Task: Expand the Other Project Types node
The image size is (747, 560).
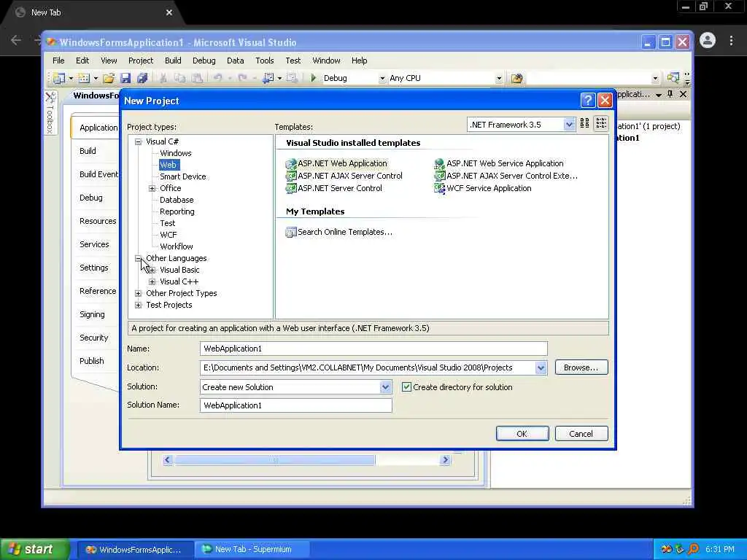Action: coord(138,293)
